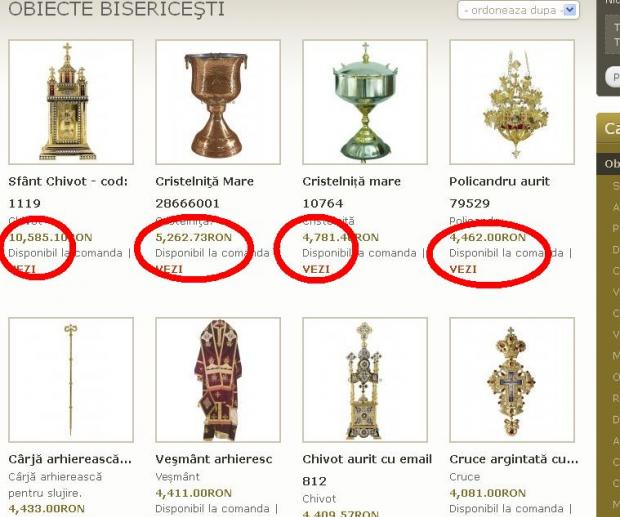Click the copper Cristelniță Mare image
Screen dimensions: 620x517
click(218, 102)
